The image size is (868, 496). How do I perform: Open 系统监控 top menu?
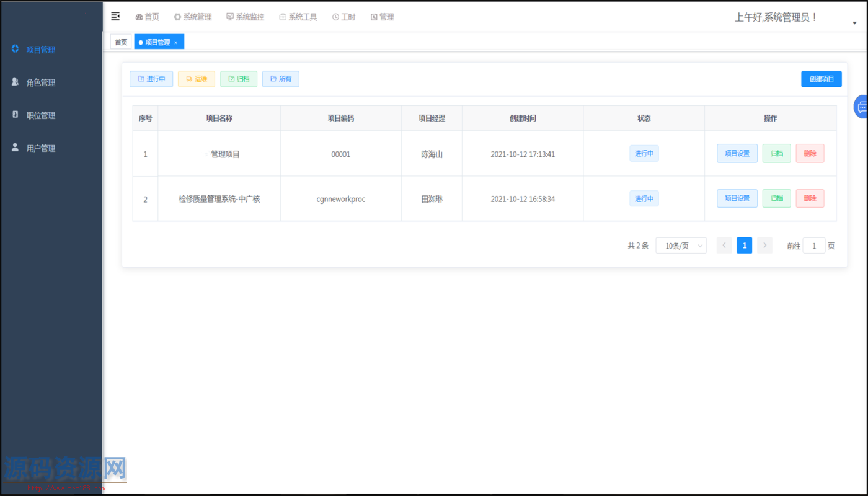coord(245,17)
